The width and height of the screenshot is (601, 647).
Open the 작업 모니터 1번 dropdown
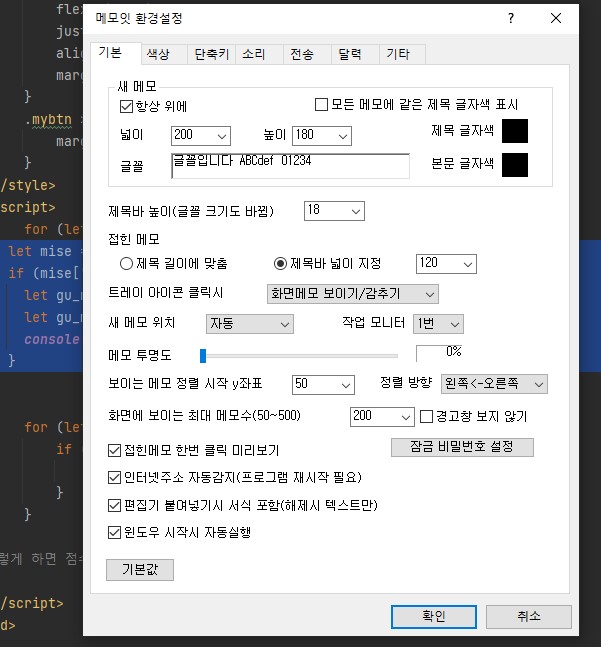click(x=438, y=324)
